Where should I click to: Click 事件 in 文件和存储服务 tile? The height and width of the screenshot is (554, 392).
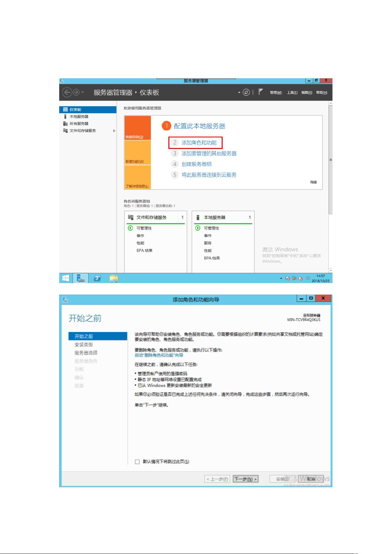[140, 236]
